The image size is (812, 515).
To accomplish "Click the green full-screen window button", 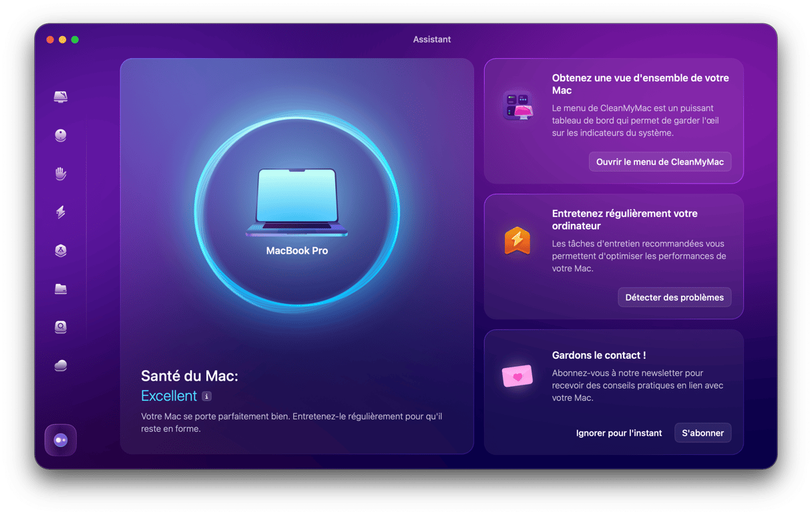I will pyautogui.click(x=75, y=40).
